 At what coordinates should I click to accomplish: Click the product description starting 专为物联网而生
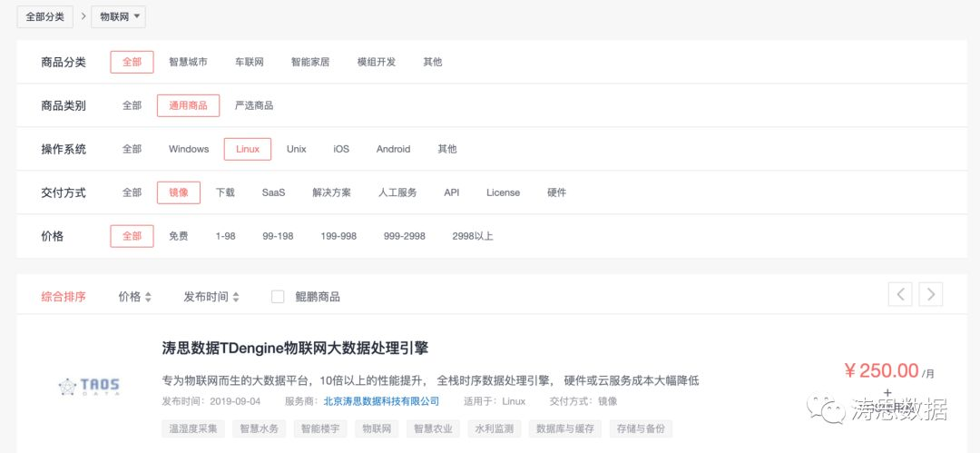coord(430,380)
